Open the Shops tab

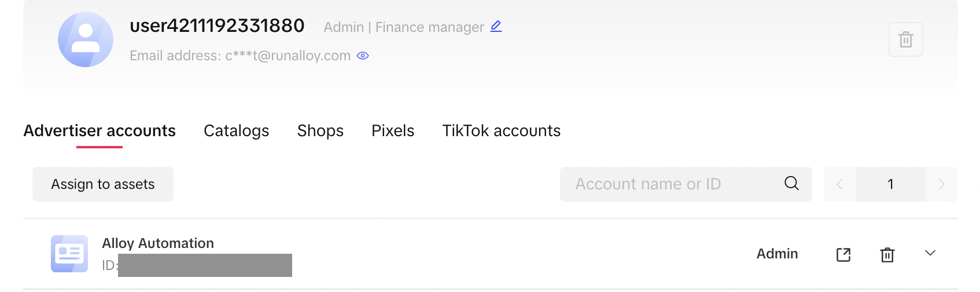tap(320, 131)
